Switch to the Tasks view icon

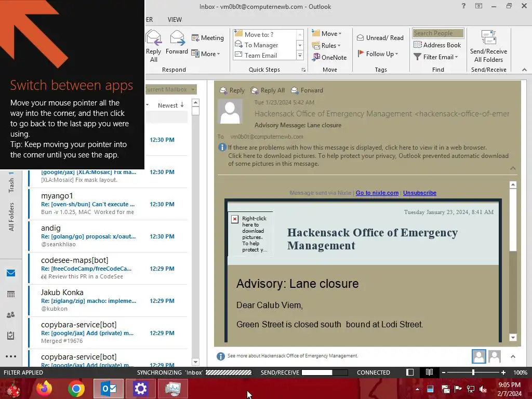click(11, 336)
